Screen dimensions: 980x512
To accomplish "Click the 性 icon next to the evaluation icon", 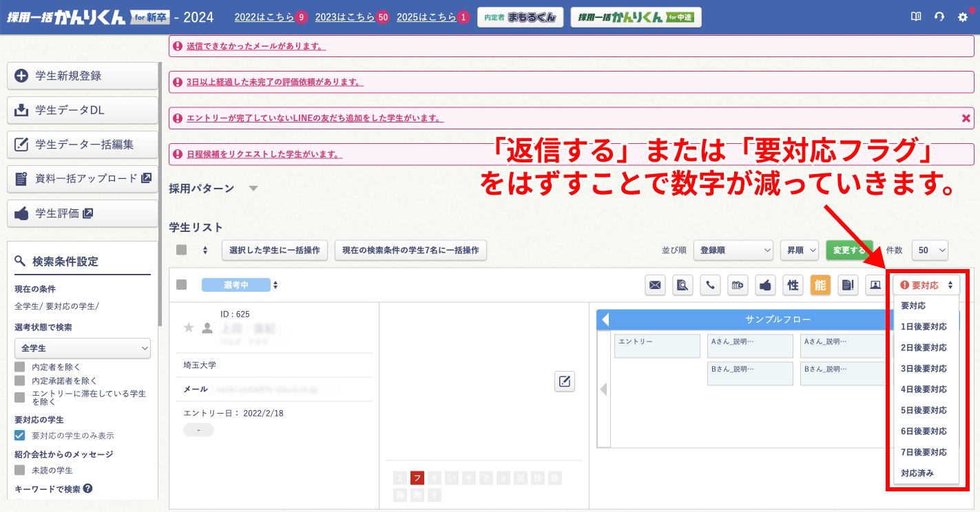I will (793, 285).
